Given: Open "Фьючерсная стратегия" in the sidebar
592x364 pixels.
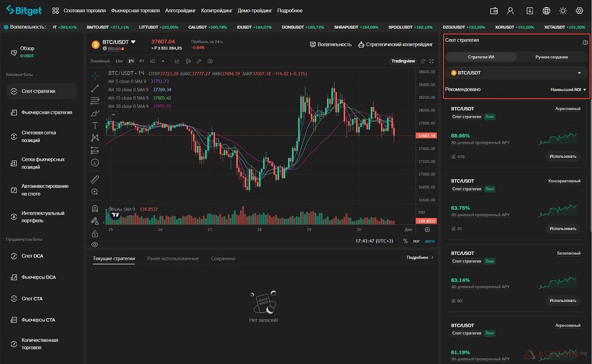Looking at the screenshot, I should [42, 112].
